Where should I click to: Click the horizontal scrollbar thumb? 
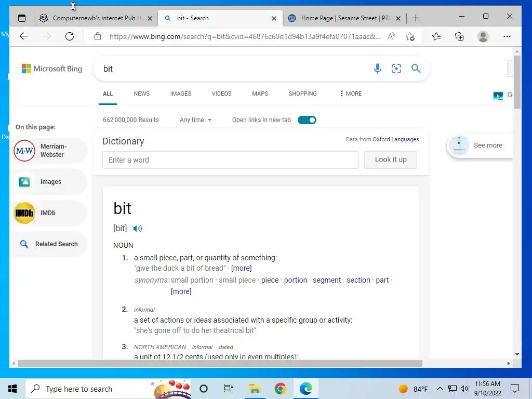220,363
